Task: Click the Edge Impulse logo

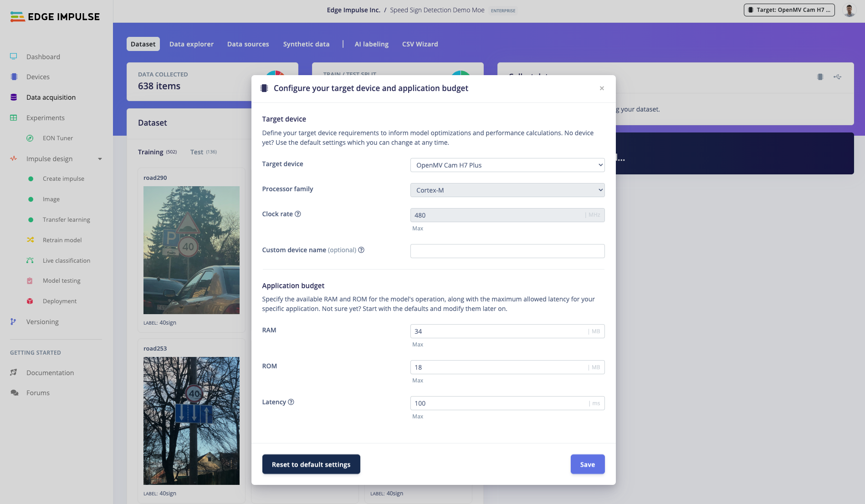Action: coord(55,17)
